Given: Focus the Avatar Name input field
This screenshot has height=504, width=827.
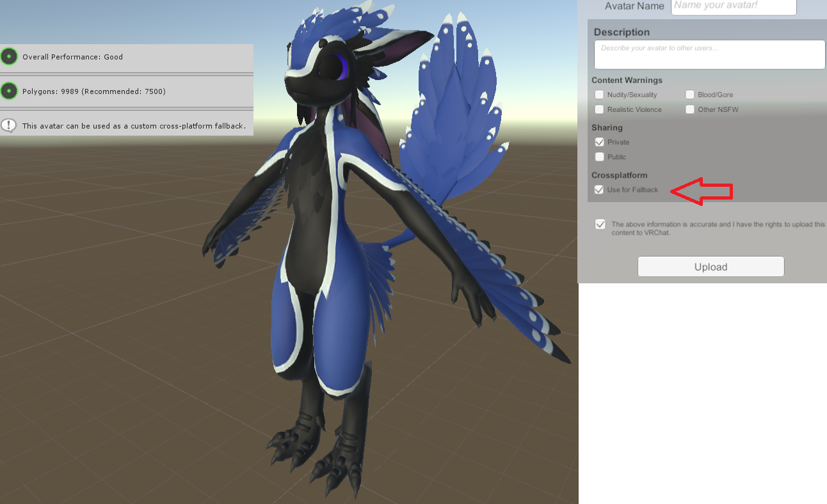Looking at the screenshot, I should (x=734, y=6).
